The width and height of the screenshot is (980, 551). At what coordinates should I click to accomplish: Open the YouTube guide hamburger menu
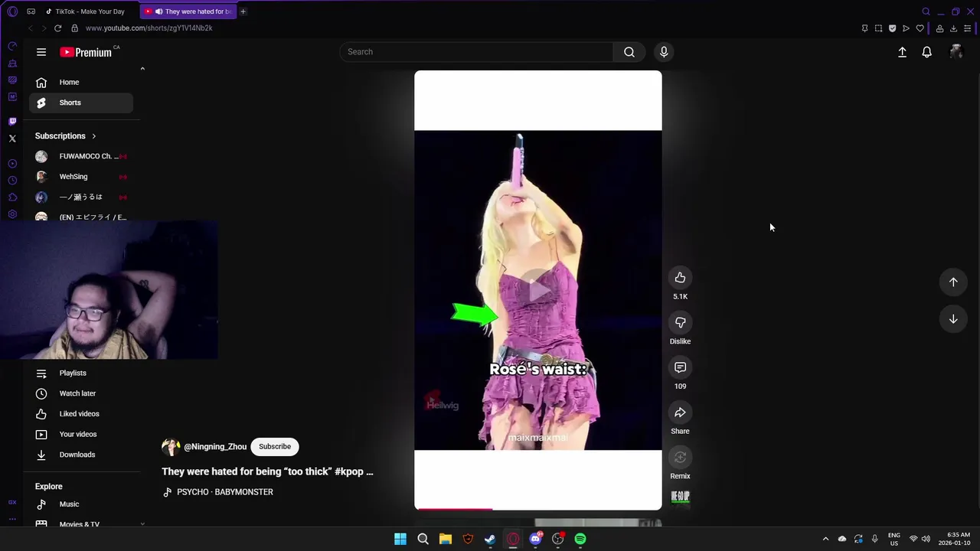coord(41,52)
